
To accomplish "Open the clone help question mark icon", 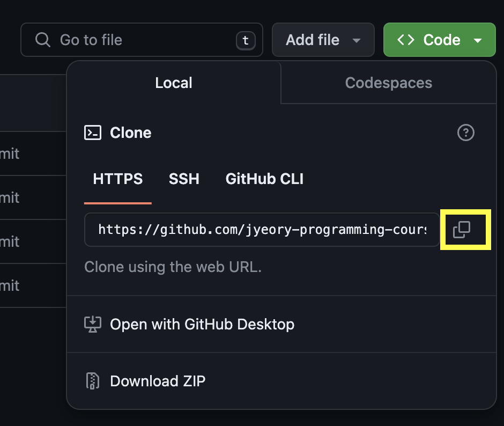I will click(465, 133).
